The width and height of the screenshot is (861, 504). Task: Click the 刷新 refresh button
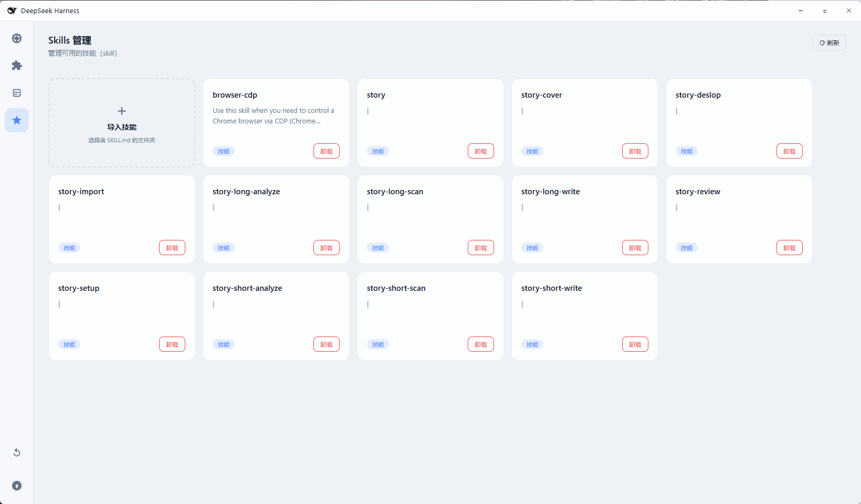point(829,43)
